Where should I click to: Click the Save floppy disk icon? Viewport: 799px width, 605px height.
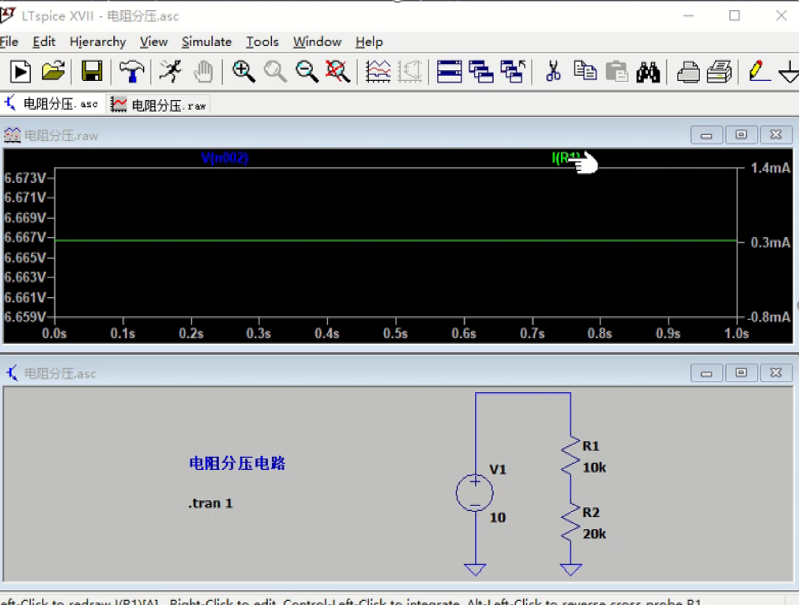click(92, 71)
